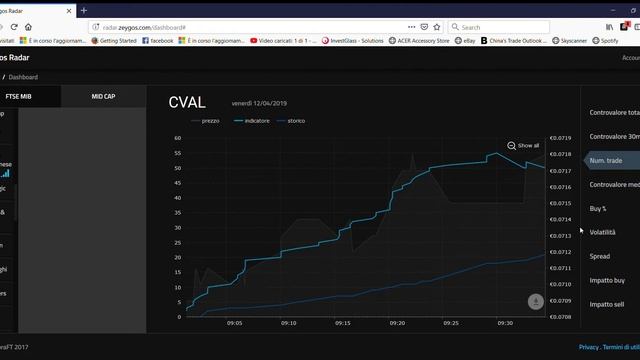Open the Facebook bookmark
The width and height of the screenshot is (640, 360).
pos(158,41)
